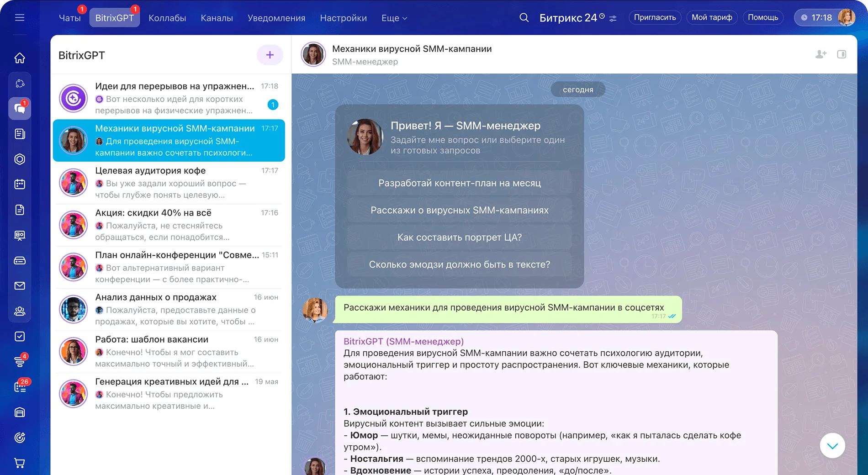Open the monitor boards icon in sidebar
This screenshot has width=868, height=475.
[x=20, y=235]
